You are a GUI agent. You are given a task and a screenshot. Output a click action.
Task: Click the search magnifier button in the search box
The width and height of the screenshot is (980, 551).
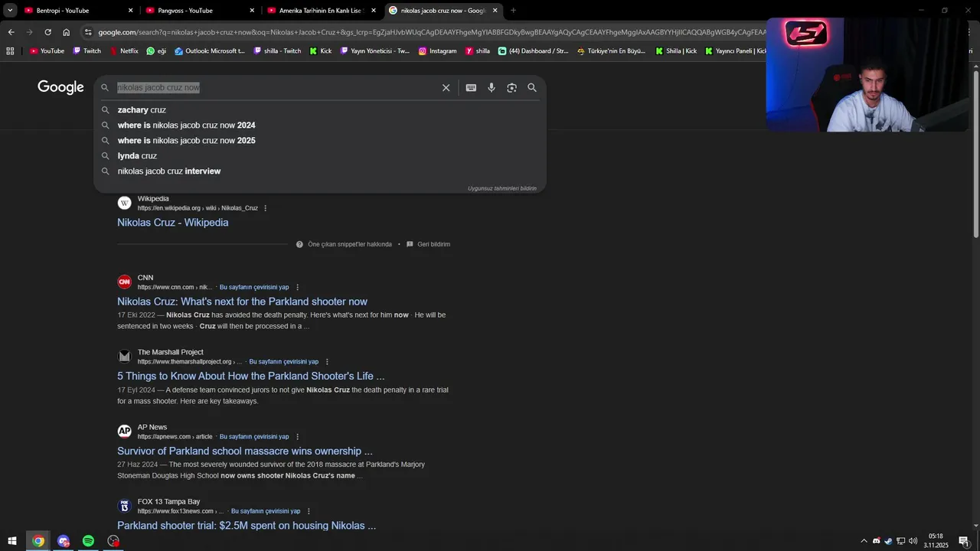[x=532, y=88]
